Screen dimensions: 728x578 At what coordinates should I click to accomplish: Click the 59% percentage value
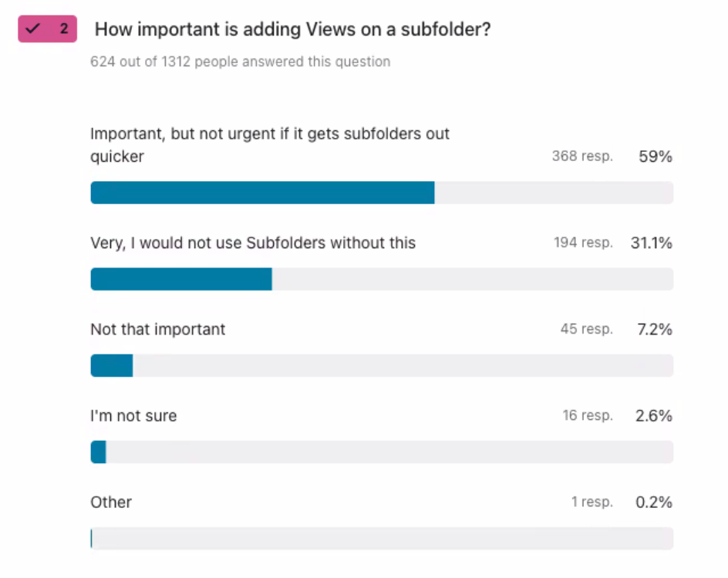pyautogui.click(x=655, y=156)
